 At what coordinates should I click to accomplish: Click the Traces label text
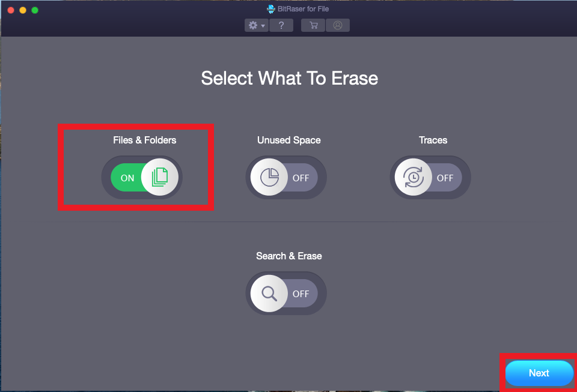pos(433,140)
